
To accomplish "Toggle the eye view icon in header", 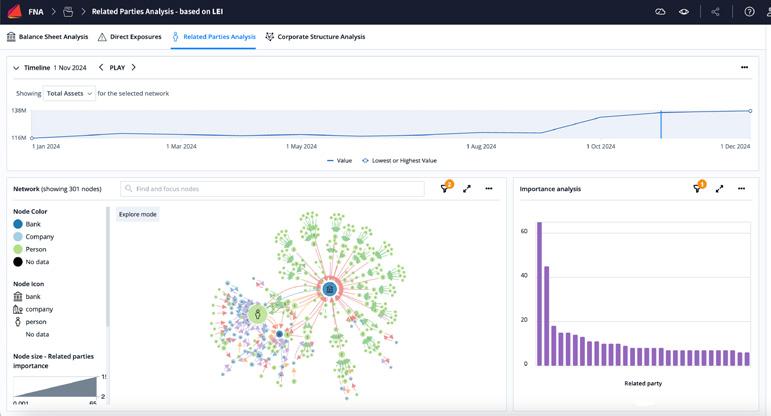I will [x=683, y=11].
